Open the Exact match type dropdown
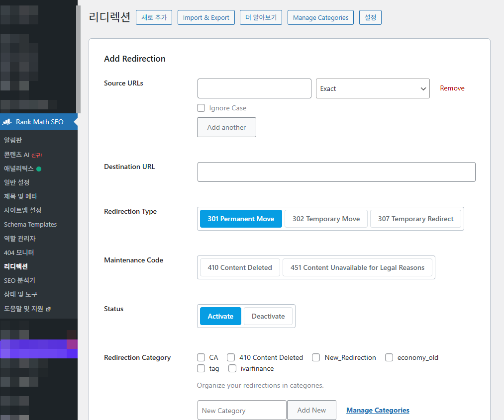The height and width of the screenshot is (420, 504). coord(373,88)
